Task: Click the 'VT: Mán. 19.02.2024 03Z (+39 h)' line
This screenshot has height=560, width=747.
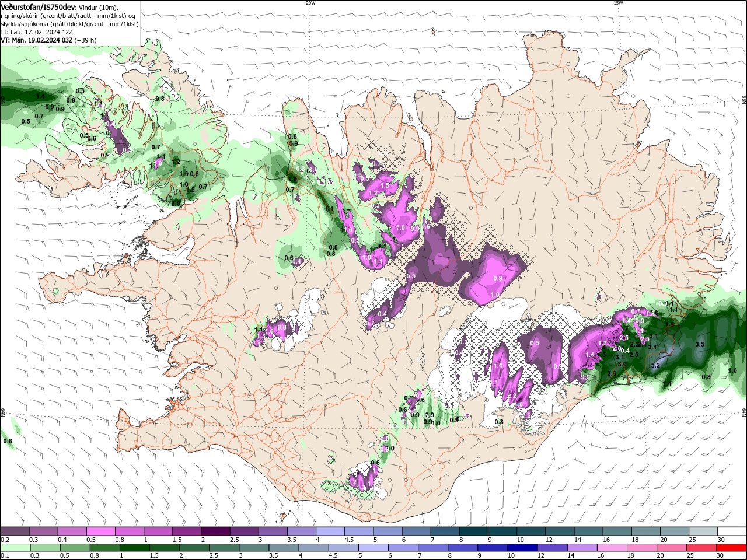Action: point(49,40)
